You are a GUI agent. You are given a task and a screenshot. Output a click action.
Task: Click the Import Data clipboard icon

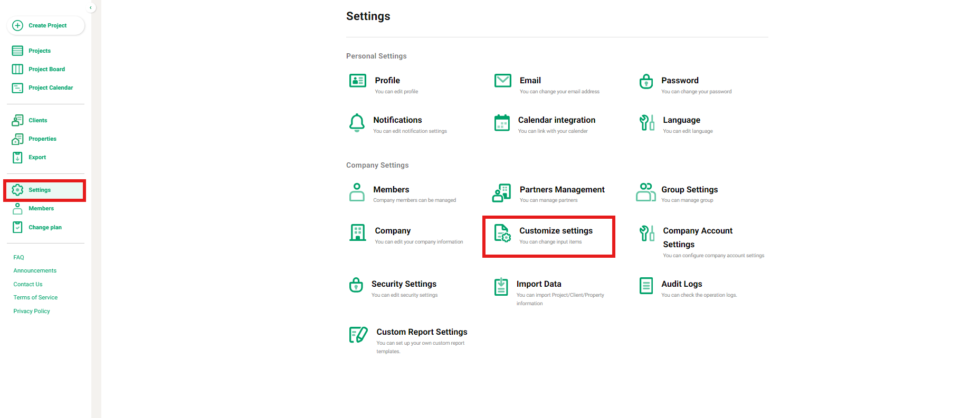tap(501, 287)
